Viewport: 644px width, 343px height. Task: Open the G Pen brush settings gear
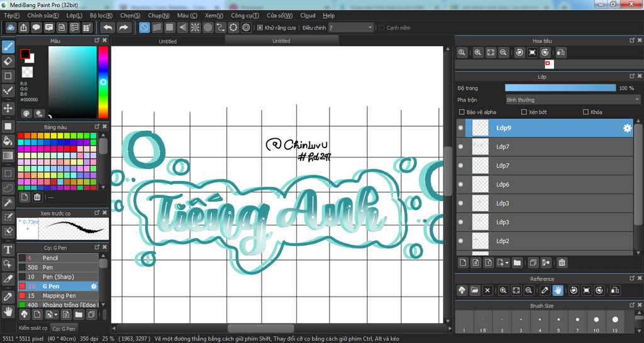click(94, 286)
